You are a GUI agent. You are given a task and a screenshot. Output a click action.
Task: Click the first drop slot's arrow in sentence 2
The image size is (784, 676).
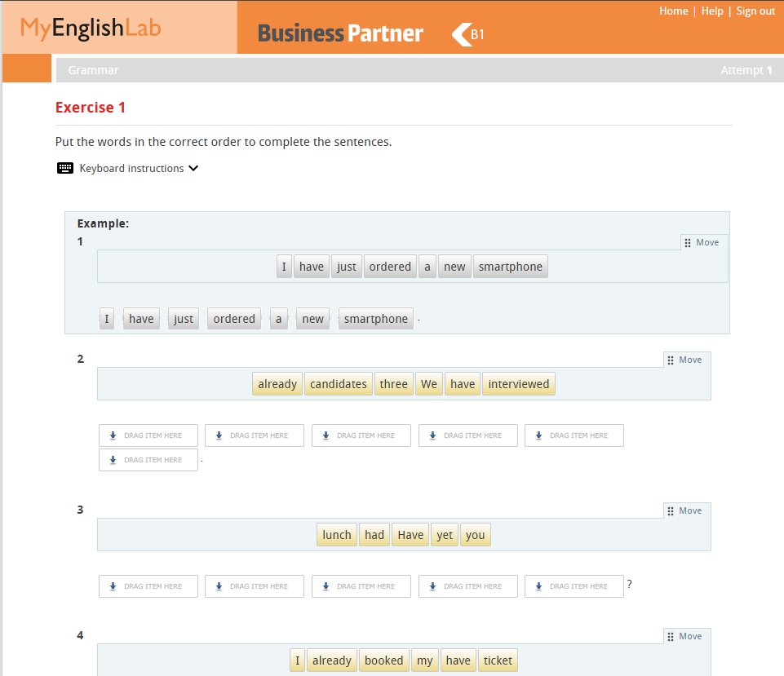[113, 435]
